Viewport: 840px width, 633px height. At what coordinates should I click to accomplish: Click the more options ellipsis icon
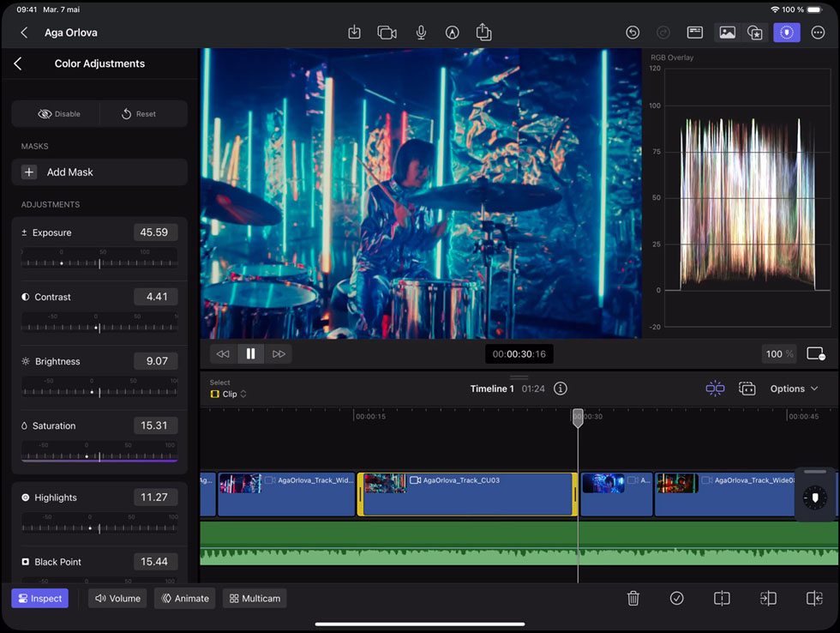click(x=818, y=33)
